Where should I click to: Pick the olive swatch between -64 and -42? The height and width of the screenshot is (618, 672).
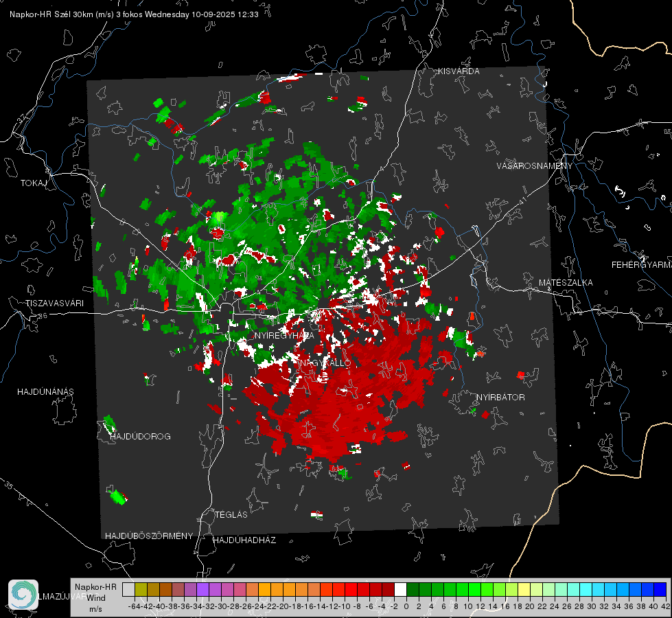[141, 589]
